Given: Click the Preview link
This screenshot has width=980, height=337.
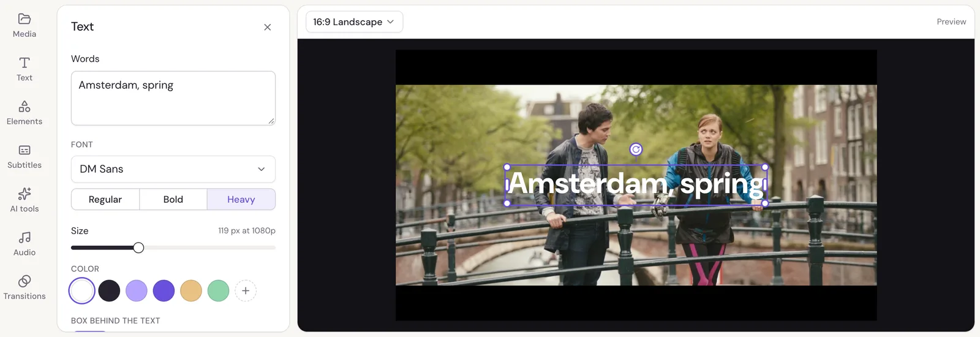Looking at the screenshot, I should pyautogui.click(x=951, y=21).
